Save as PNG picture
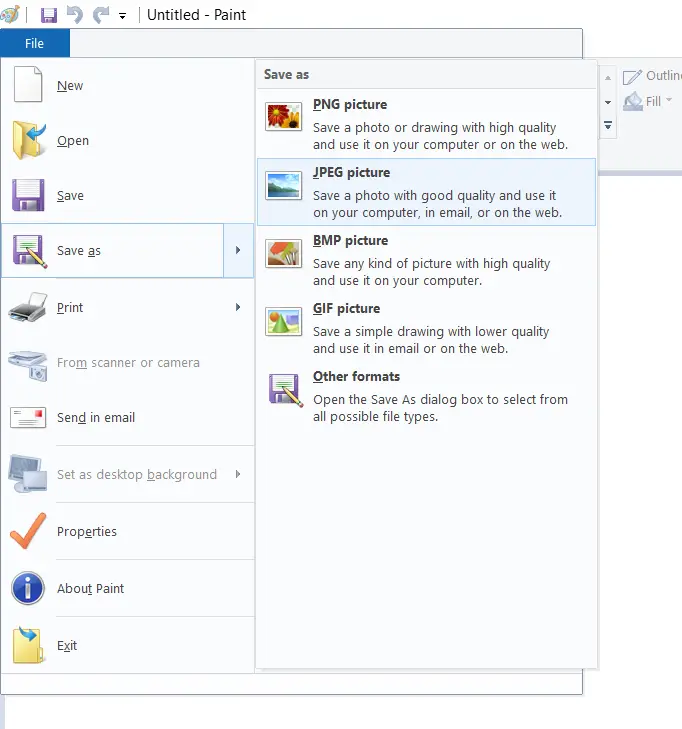The image size is (682, 729). 426,124
